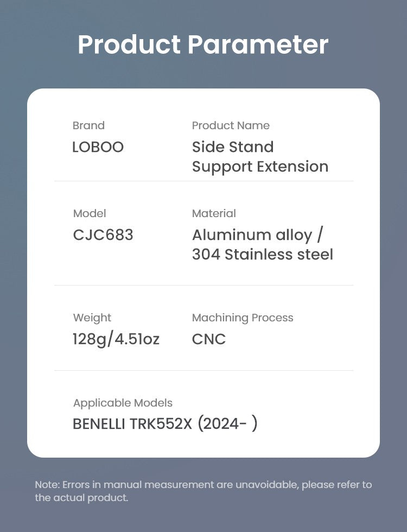
Task: Click the LOBOO brand value
Action: click(98, 147)
